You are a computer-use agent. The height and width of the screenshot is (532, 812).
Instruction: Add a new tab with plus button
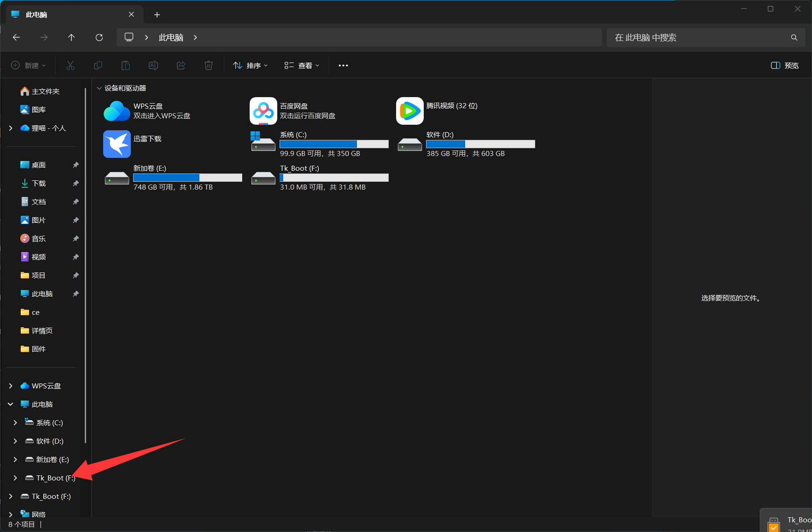157,15
